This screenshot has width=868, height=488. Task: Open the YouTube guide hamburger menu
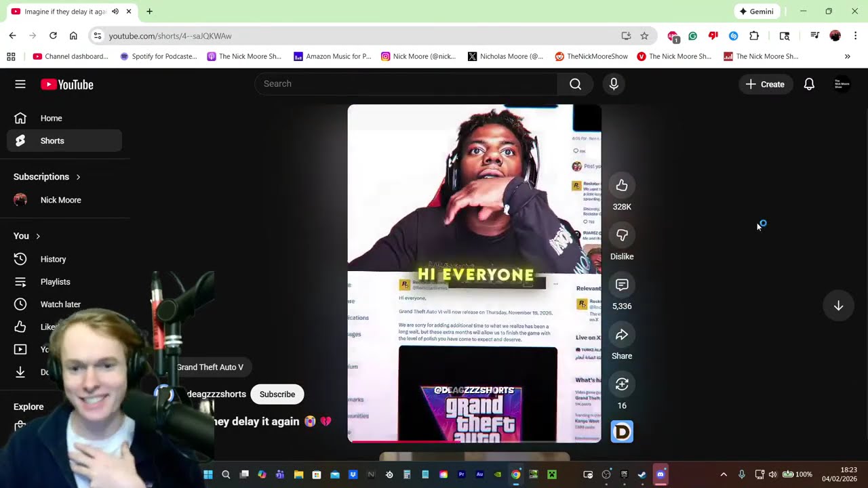[20, 84]
